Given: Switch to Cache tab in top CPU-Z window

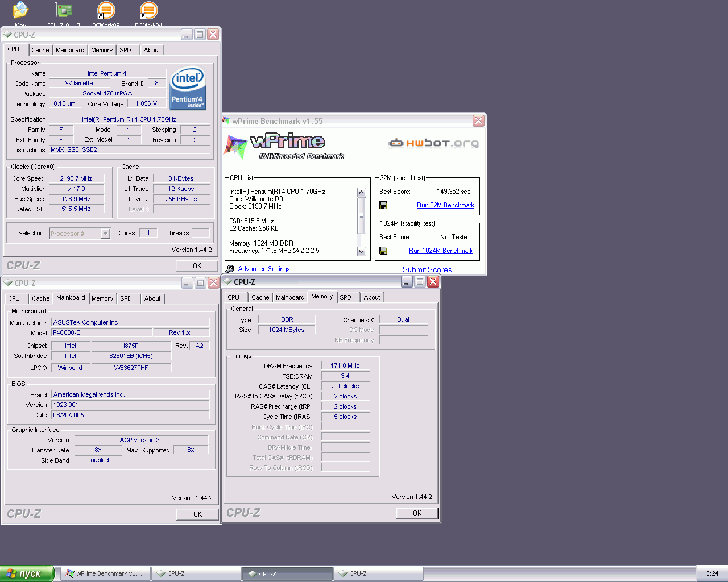Looking at the screenshot, I should click(x=40, y=50).
